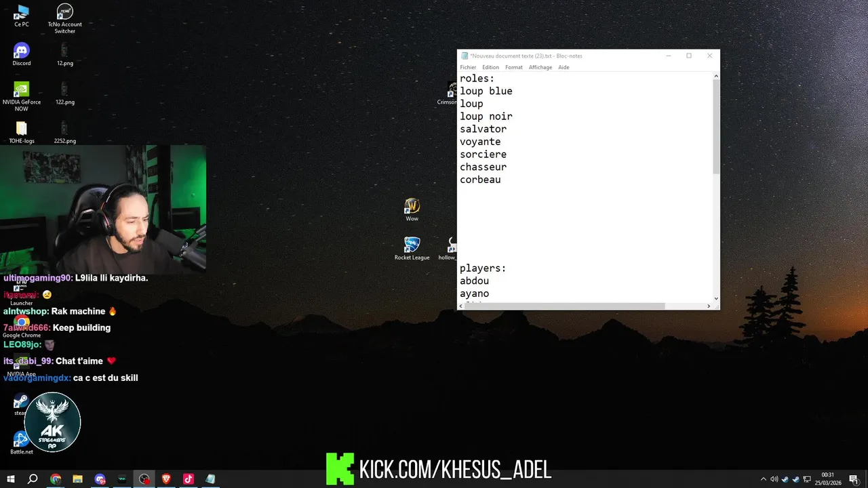The height and width of the screenshot is (488, 868).
Task: Place cursor on the "ayano" line
Action: (474, 293)
